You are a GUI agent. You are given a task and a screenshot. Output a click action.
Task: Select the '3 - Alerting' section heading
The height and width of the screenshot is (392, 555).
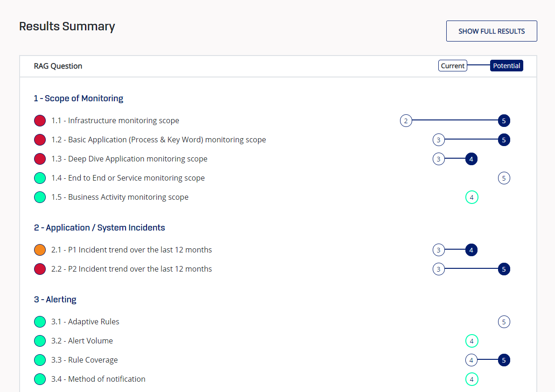coord(55,299)
